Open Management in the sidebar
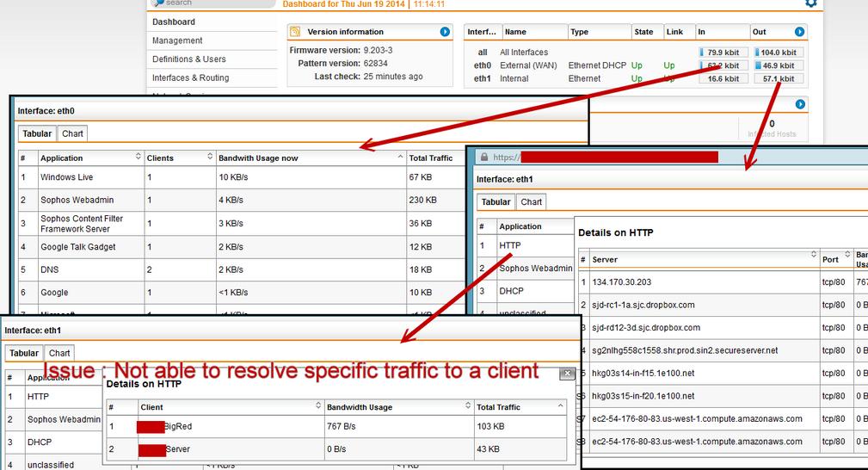 point(177,40)
